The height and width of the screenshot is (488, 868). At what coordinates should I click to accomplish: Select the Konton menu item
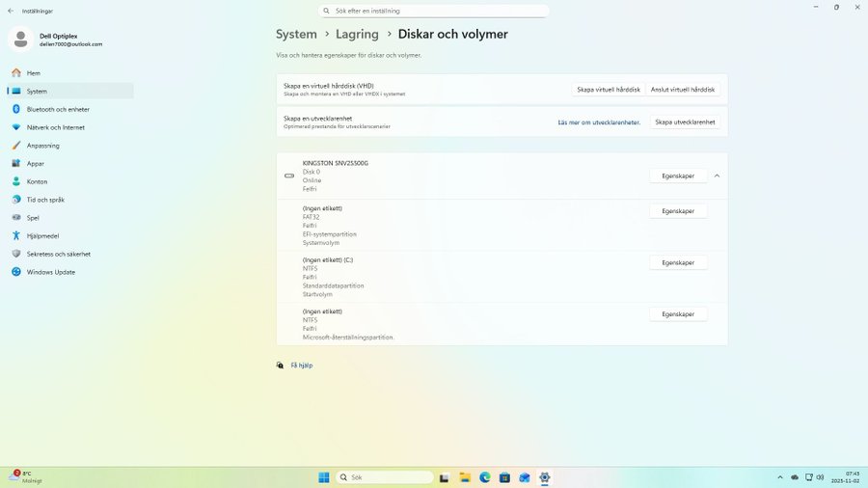37,181
